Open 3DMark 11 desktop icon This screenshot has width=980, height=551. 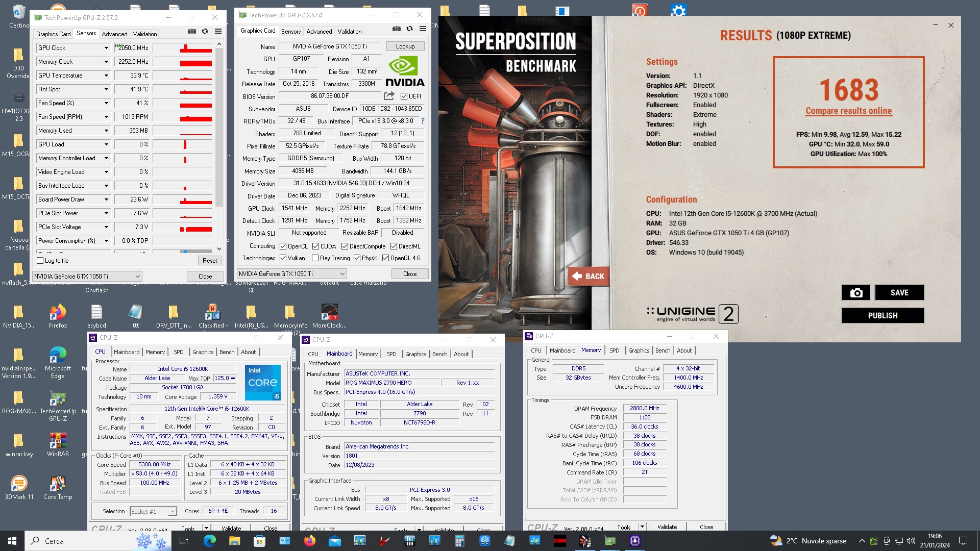pyautogui.click(x=19, y=487)
